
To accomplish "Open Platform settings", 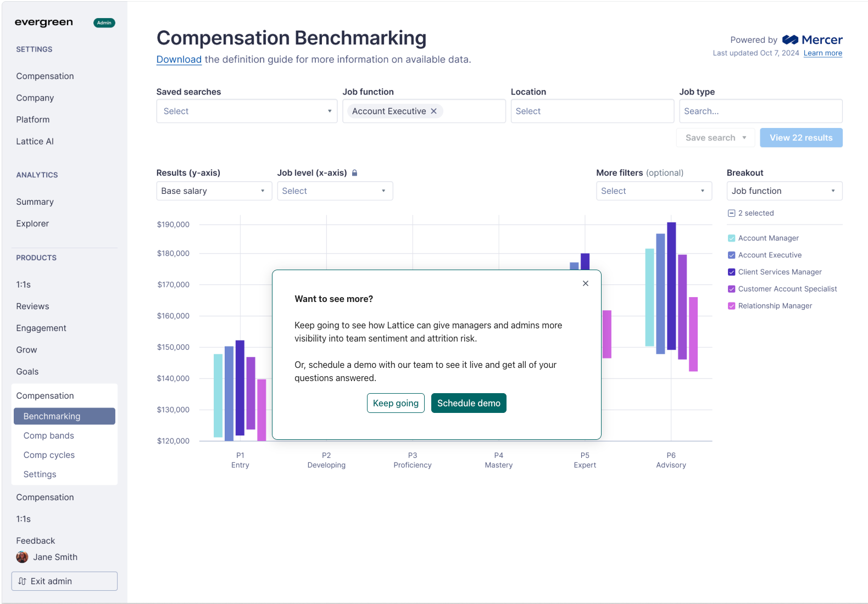I will pos(33,120).
